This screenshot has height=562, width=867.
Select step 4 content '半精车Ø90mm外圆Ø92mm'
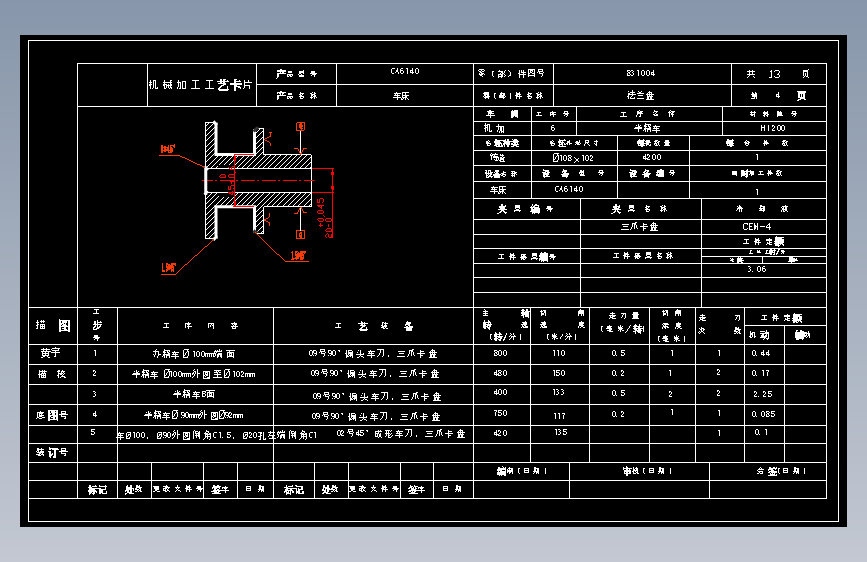click(x=194, y=415)
